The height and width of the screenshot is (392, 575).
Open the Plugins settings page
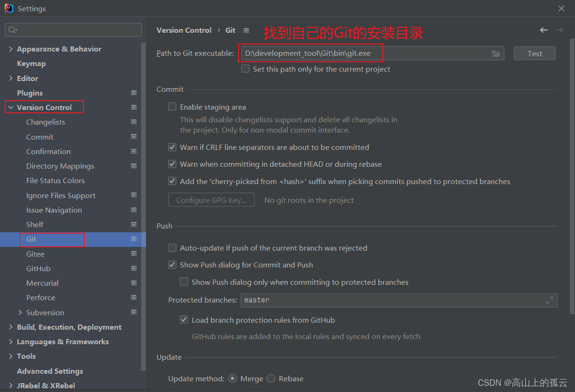tap(30, 93)
